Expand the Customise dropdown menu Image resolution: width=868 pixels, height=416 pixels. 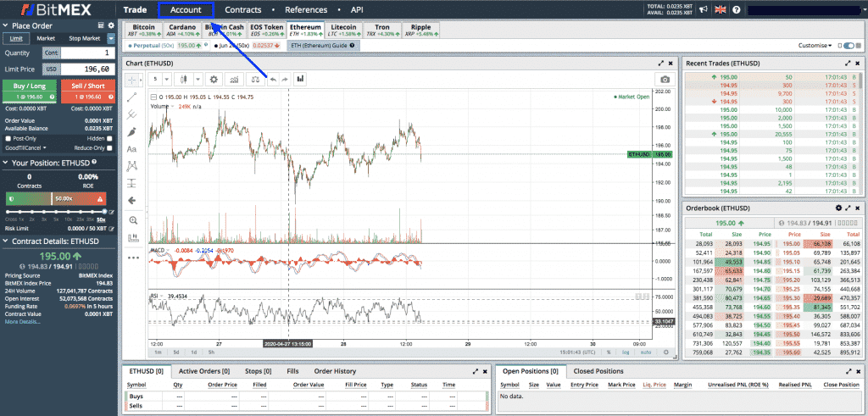(815, 46)
